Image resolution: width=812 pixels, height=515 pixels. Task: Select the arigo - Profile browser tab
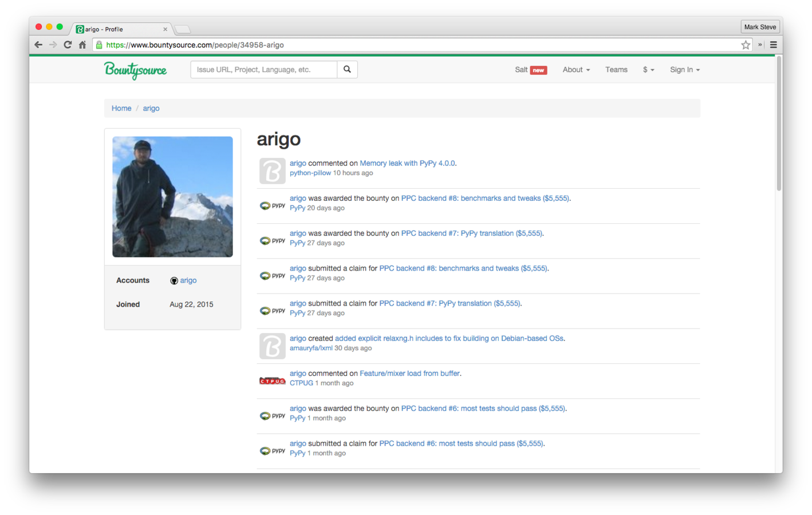(x=120, y=29)
